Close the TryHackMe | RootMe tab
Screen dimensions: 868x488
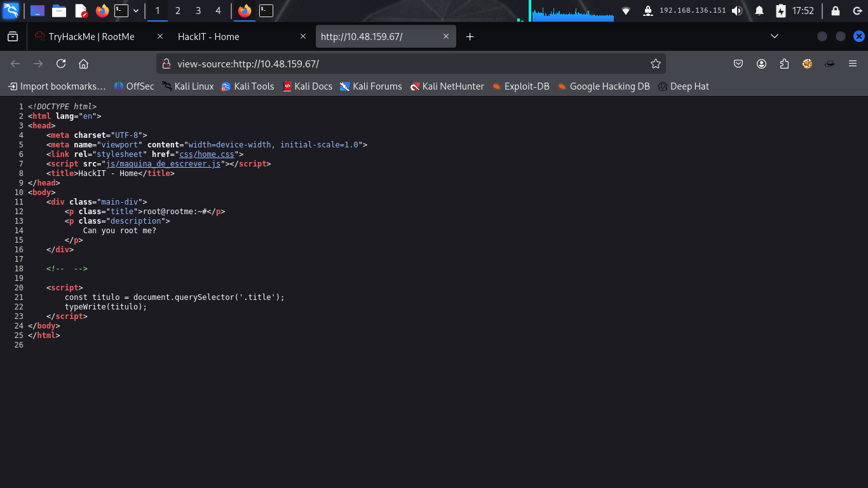(159, 37)
